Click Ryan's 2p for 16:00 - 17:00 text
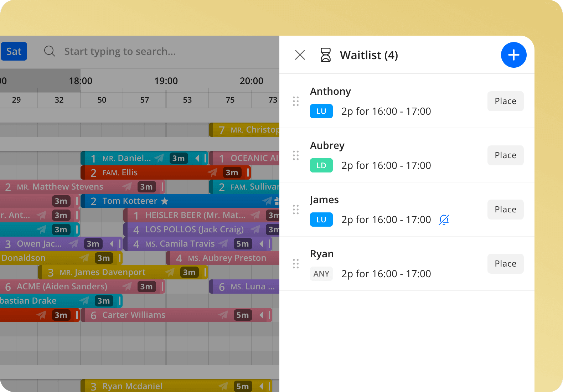Viewport: 563px width, 392px height. [x=386, y=274]
